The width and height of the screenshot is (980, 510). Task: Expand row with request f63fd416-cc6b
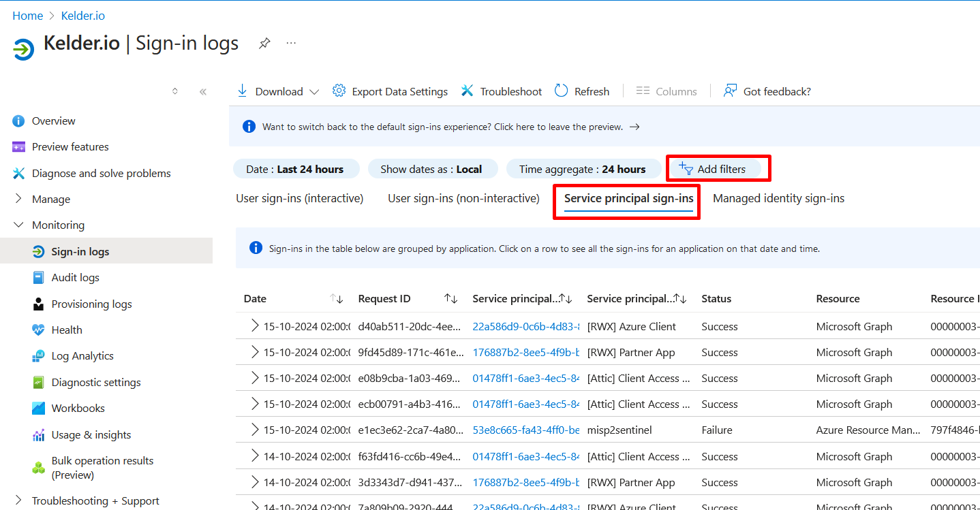tap(255, 456)
